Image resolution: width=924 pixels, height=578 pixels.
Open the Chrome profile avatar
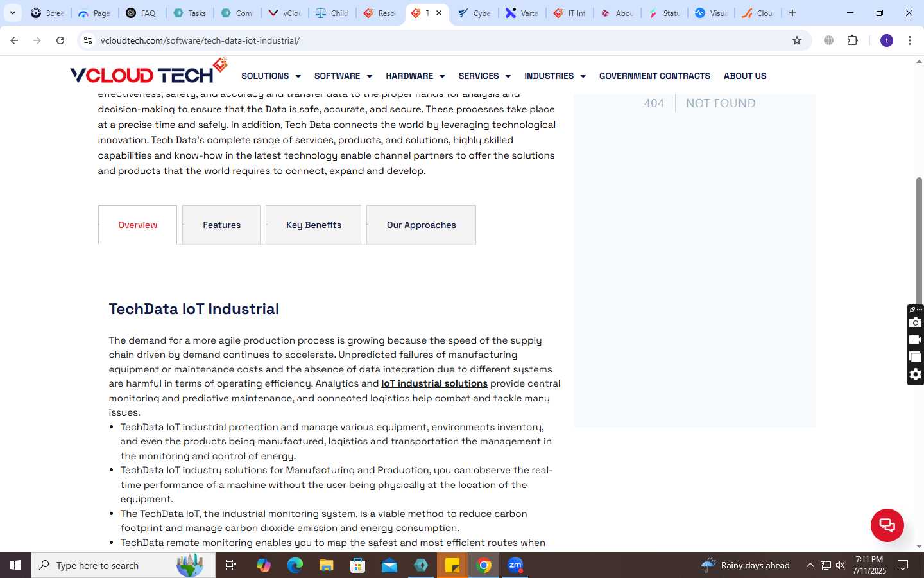coord(887,40)
